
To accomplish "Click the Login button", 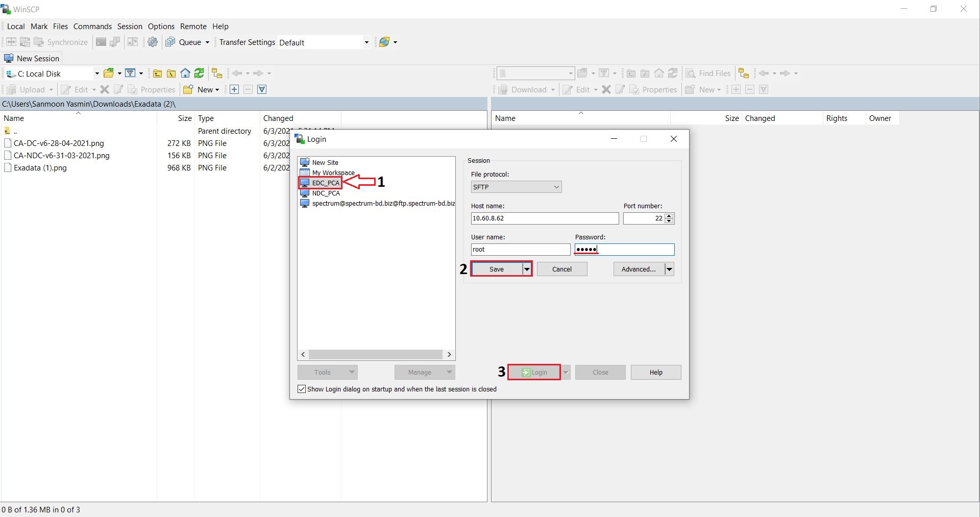I will click(x=534, y=373).
